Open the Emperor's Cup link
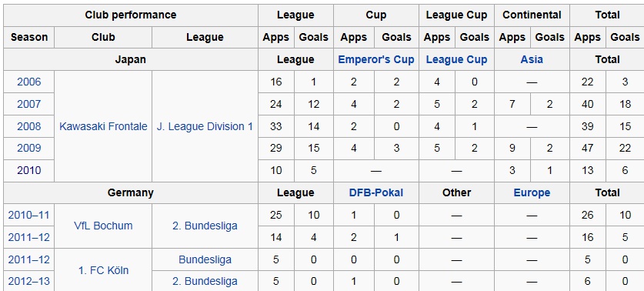 375,59
